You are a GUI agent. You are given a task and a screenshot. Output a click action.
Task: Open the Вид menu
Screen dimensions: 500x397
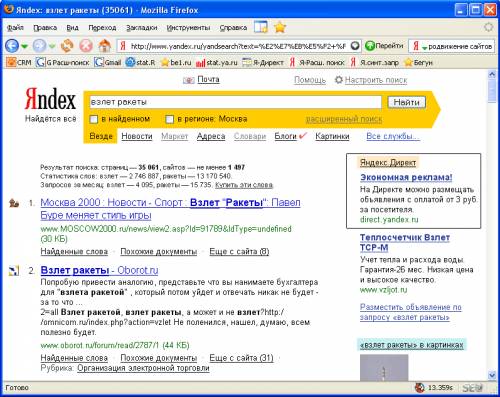click(72, 28)
